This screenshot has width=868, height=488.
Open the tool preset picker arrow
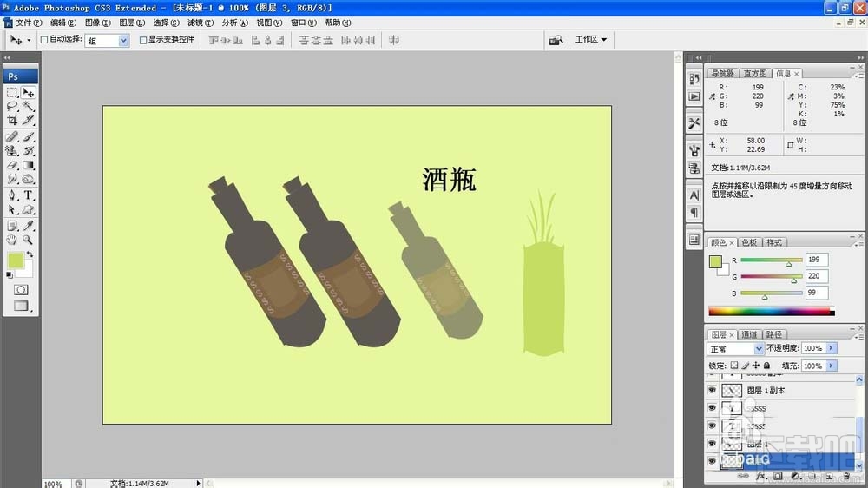tap(29, 41)
